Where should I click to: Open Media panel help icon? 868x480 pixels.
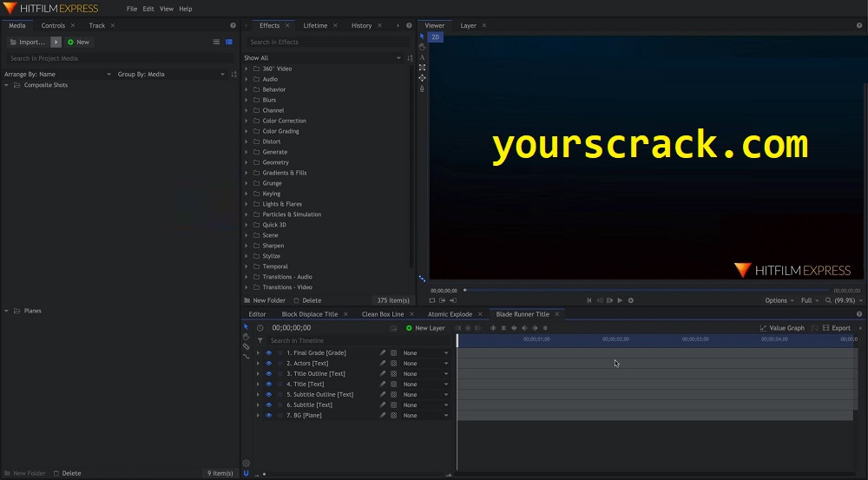(x=233, y=25)
